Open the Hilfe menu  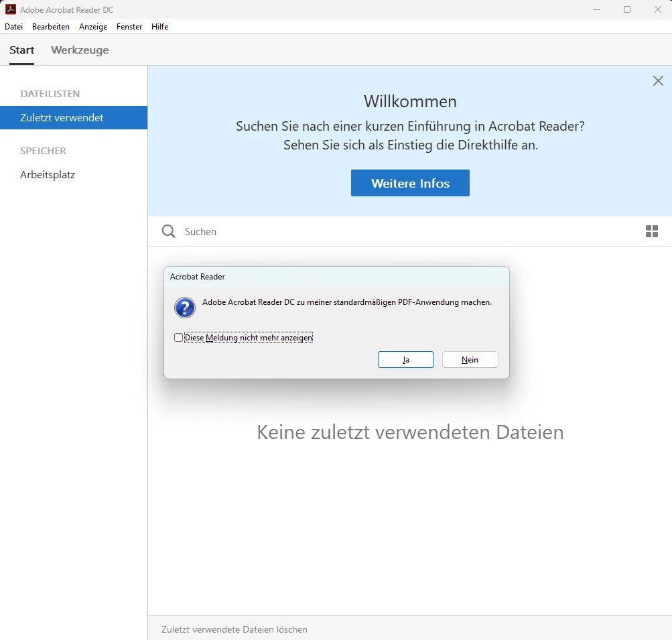[x=159, y=27]
